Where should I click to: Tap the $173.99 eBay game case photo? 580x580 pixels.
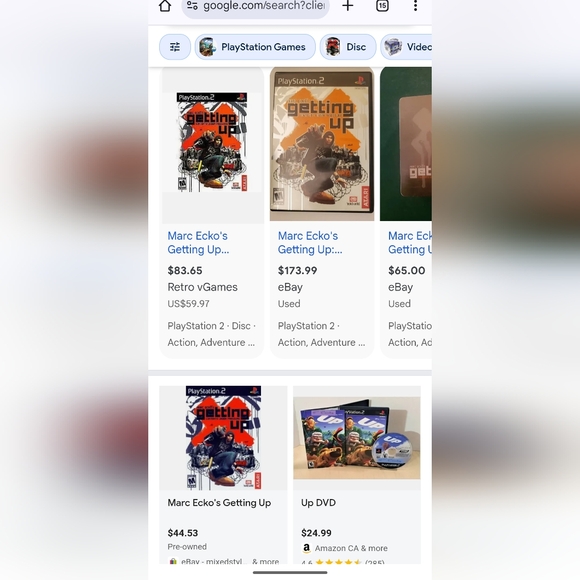[322, 144]
